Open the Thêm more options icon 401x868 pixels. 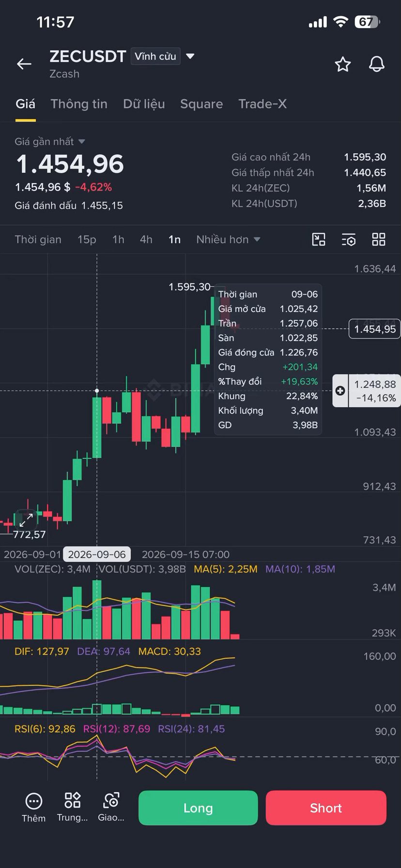point(34,801)
